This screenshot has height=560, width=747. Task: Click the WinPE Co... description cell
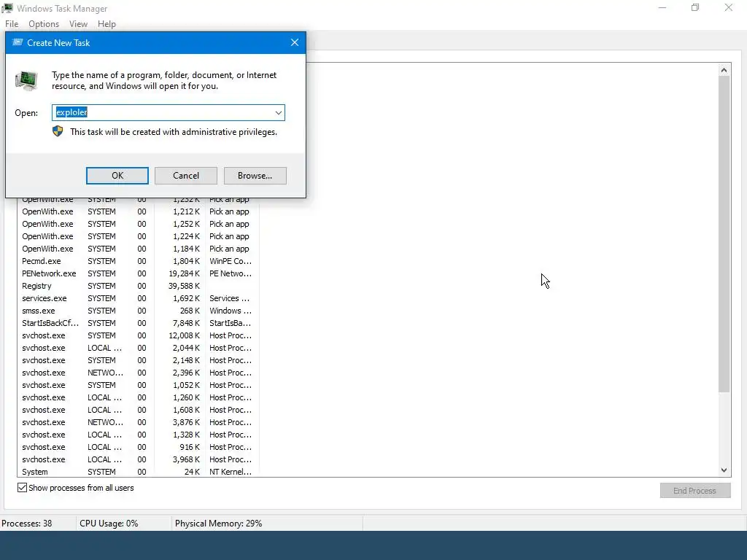pos(231,261)
